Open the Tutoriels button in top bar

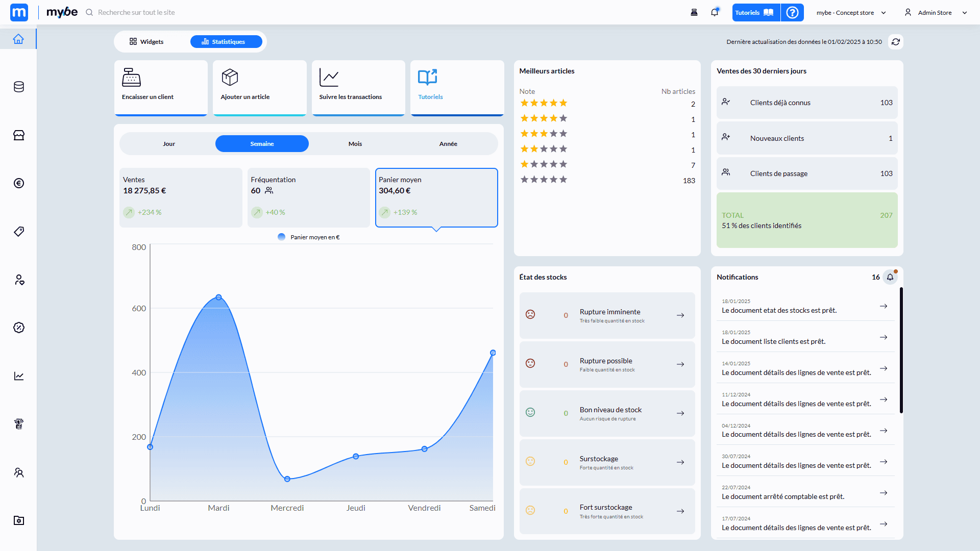click(755, 13)
